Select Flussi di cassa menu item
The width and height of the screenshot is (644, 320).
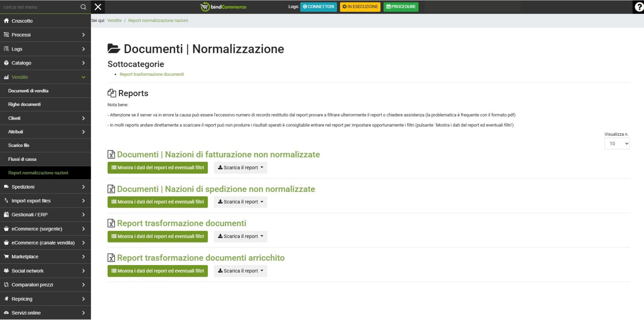coord(22,159)
